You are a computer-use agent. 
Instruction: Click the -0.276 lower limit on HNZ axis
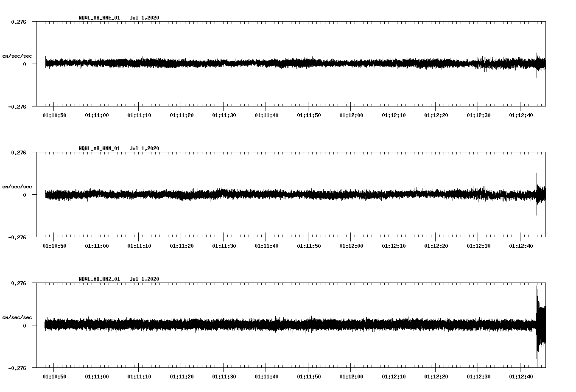(x=17, y=368)
